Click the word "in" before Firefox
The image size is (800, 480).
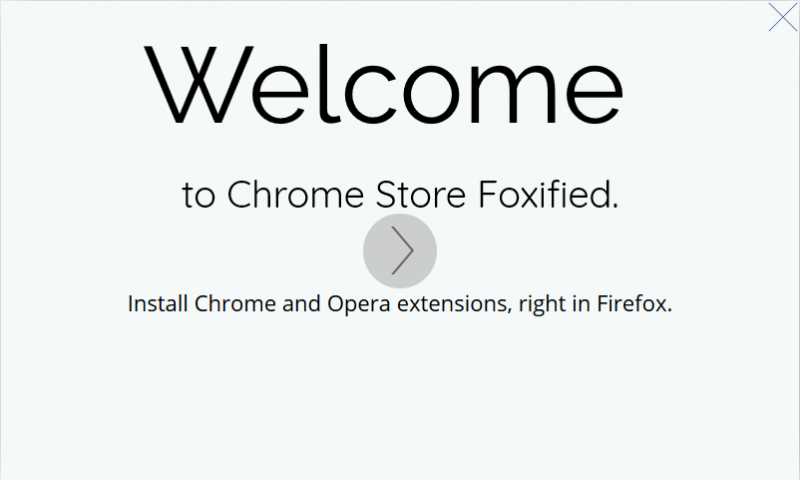click(x=582, y=303)
